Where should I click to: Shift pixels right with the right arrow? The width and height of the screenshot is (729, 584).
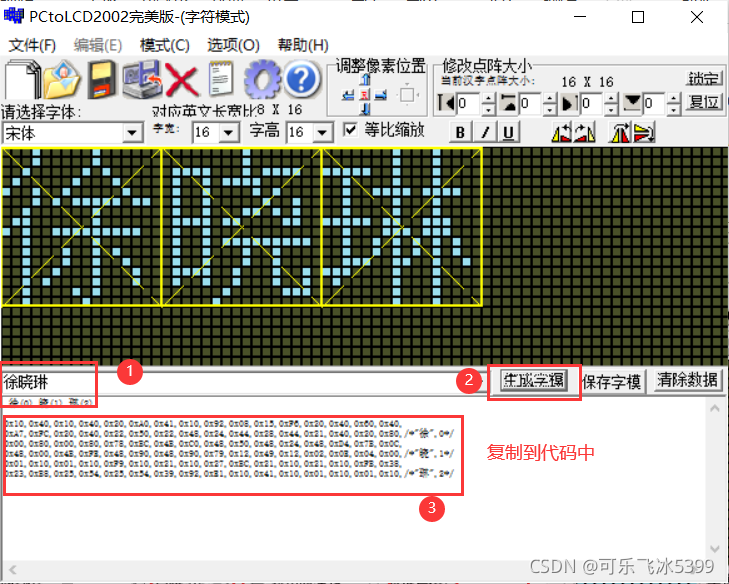click(x=381, y=95)
